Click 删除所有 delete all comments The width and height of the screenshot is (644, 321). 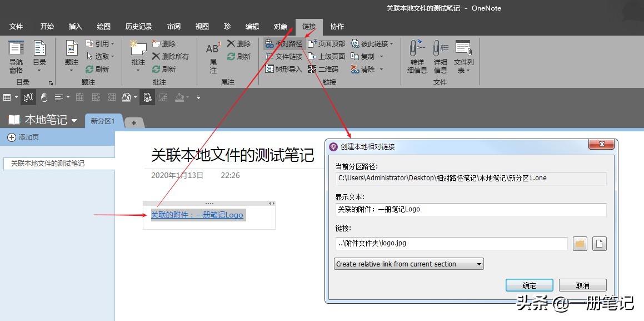[x=171, y=56]
